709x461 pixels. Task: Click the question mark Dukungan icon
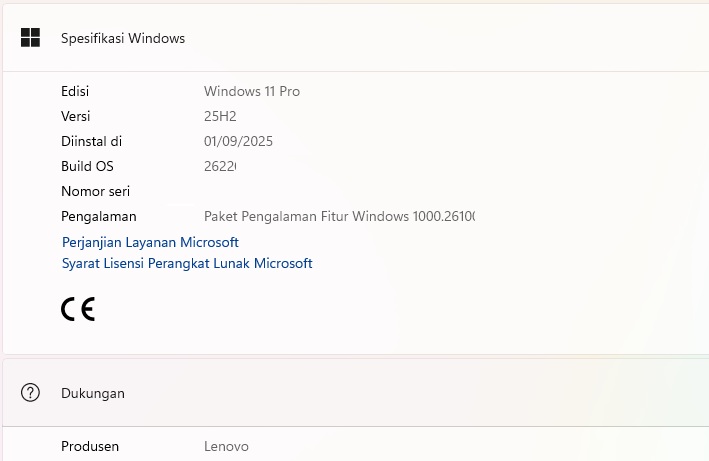[x=30, y=393]
